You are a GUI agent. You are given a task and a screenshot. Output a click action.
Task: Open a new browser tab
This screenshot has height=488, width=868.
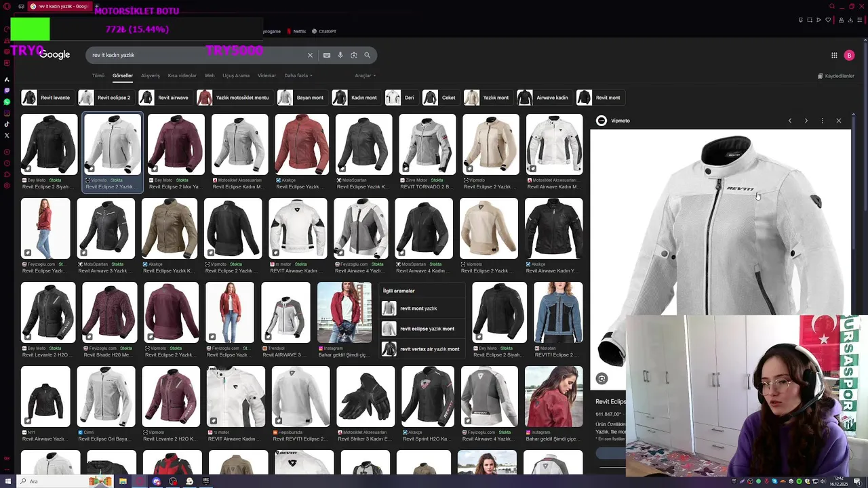point(96,6)
